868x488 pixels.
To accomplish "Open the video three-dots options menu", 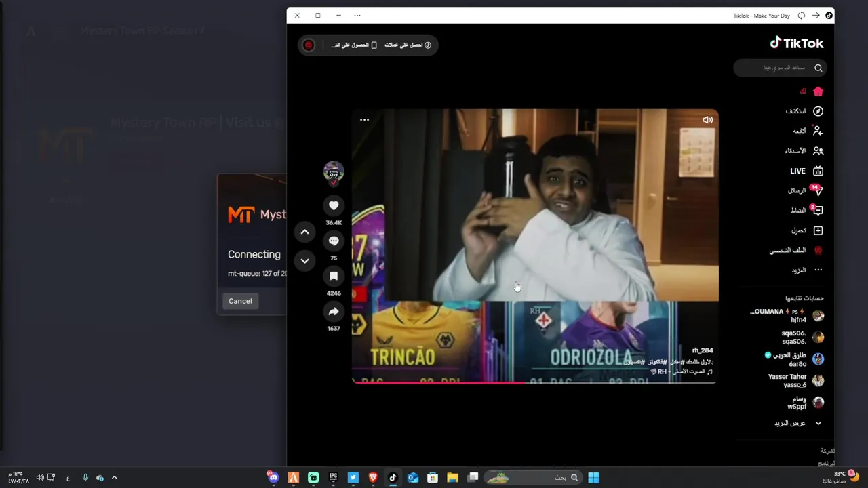I will coord(364,120).
